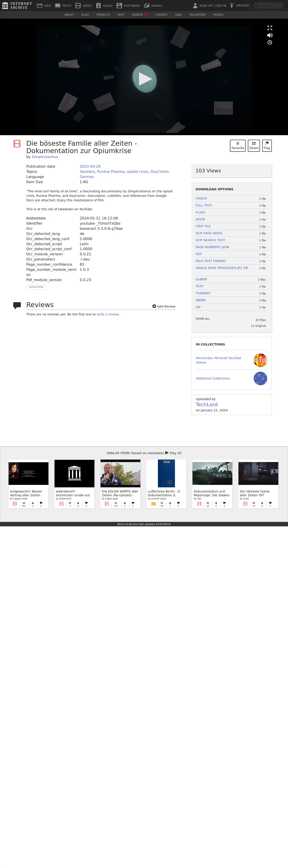Click the Mirrortube collection thumbnail
This screenshot has height=868, width=288.
(x=260, y=360)
